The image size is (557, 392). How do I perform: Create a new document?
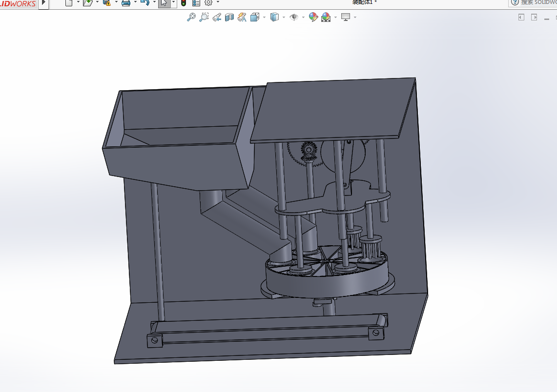pyautogui.click(x=69, y=3)
